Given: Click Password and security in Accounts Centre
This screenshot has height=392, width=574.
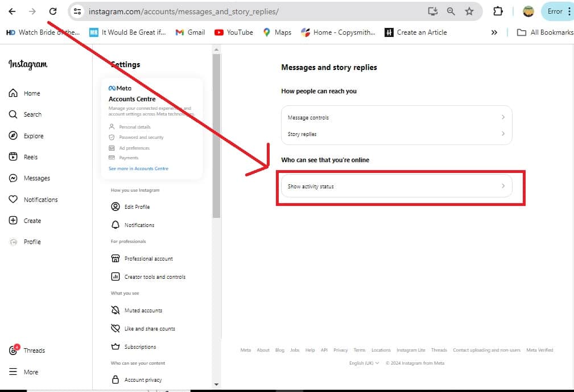Looking at the screenshot, I should 136,137.
